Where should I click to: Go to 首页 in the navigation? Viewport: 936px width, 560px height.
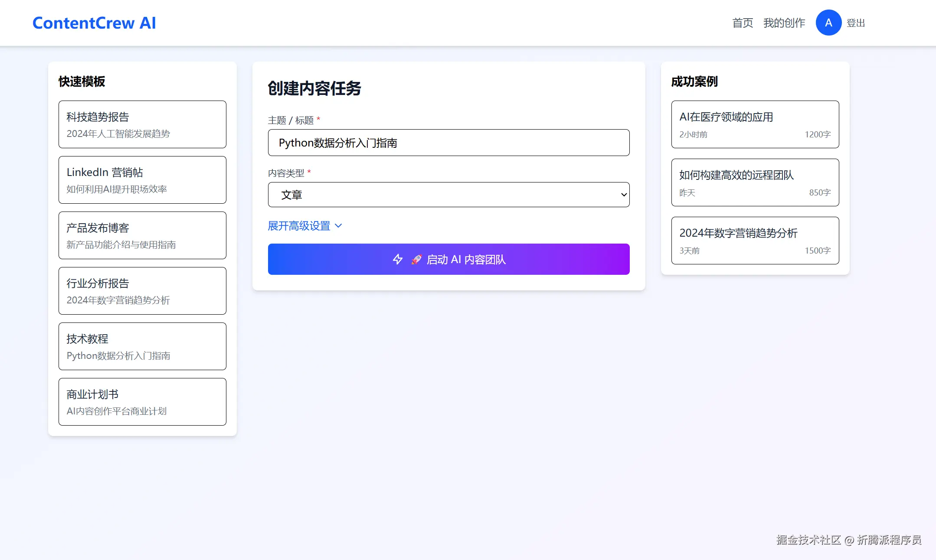[x=743, y=23]
